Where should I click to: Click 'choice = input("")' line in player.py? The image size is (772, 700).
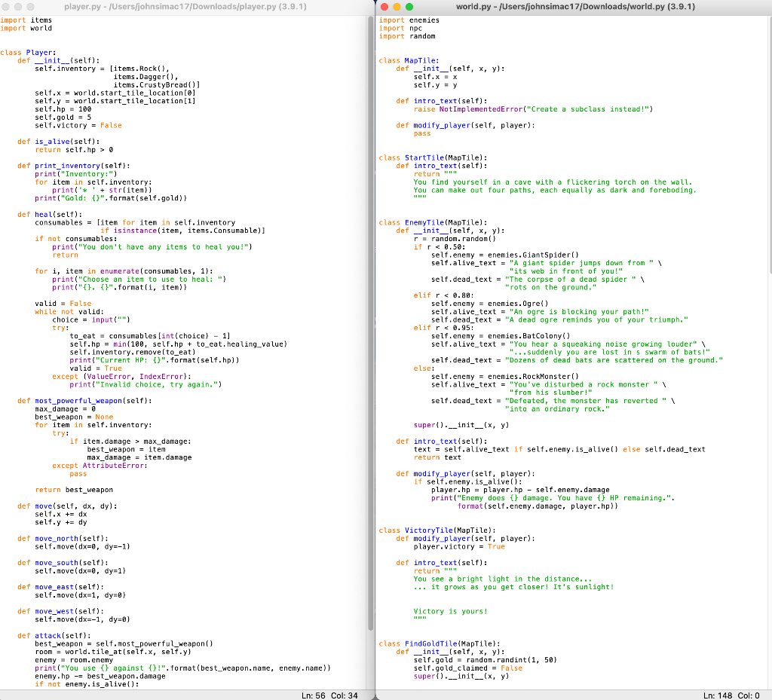pos(91,319)
